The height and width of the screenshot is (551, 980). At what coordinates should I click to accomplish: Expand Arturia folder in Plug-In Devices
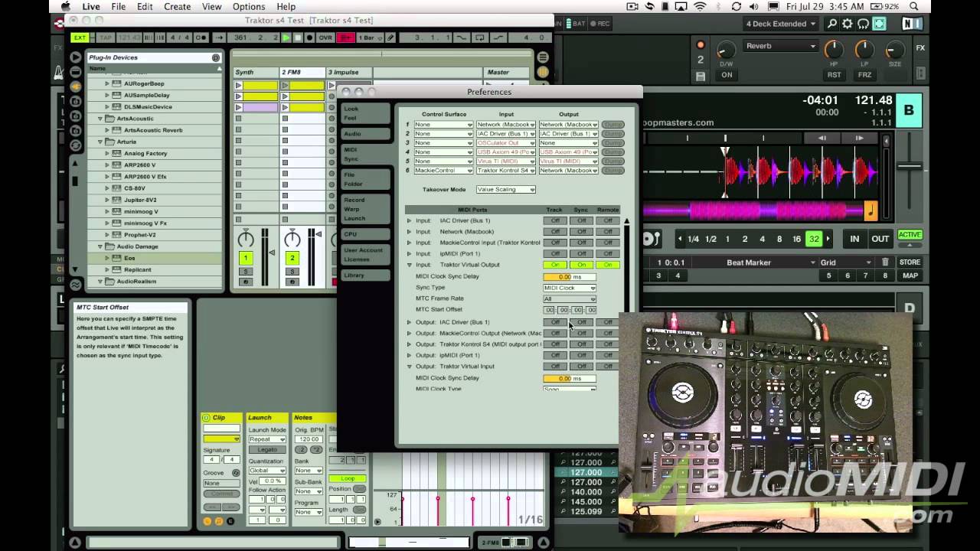click(100, 142)
